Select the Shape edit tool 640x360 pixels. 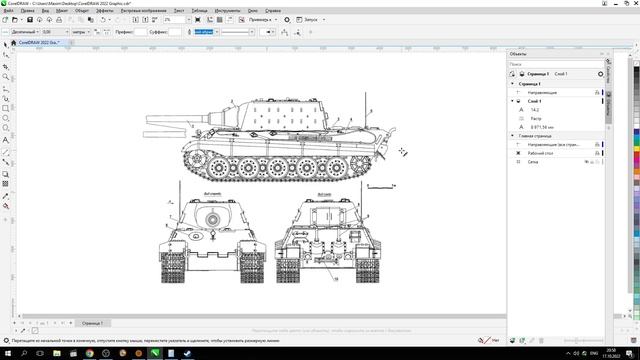point(6,55)
